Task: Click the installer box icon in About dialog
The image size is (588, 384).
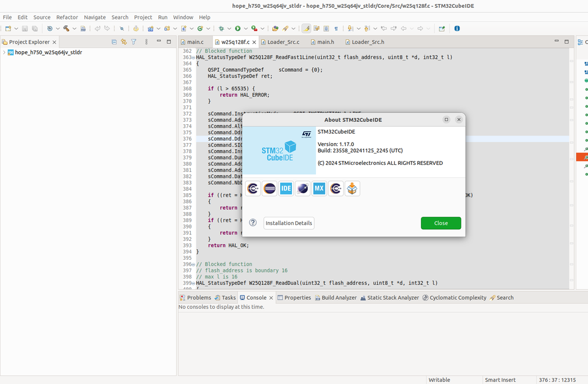Action: 352,188
